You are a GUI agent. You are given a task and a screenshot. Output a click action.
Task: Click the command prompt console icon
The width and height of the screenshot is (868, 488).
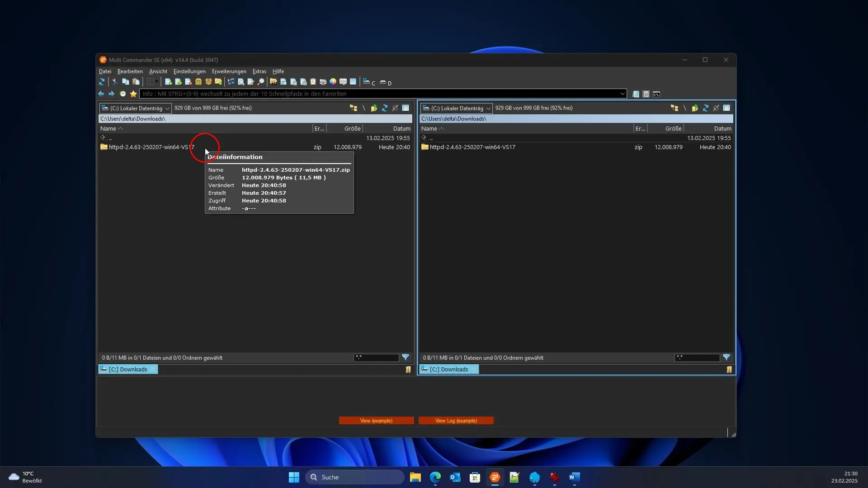(x=656, y=94)
